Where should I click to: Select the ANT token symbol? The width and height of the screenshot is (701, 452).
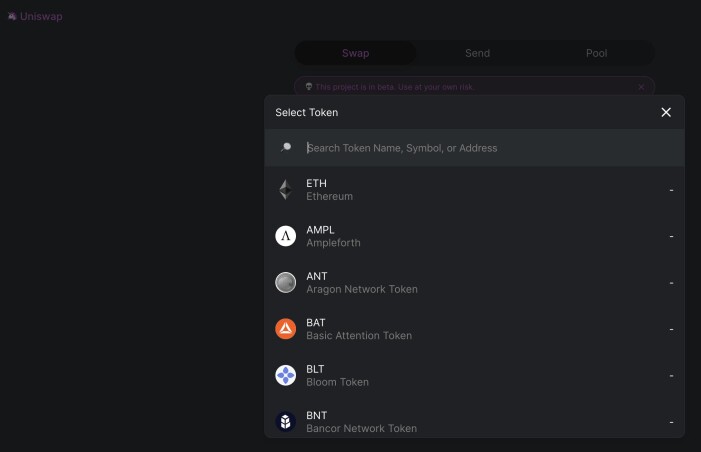(317, 276)
